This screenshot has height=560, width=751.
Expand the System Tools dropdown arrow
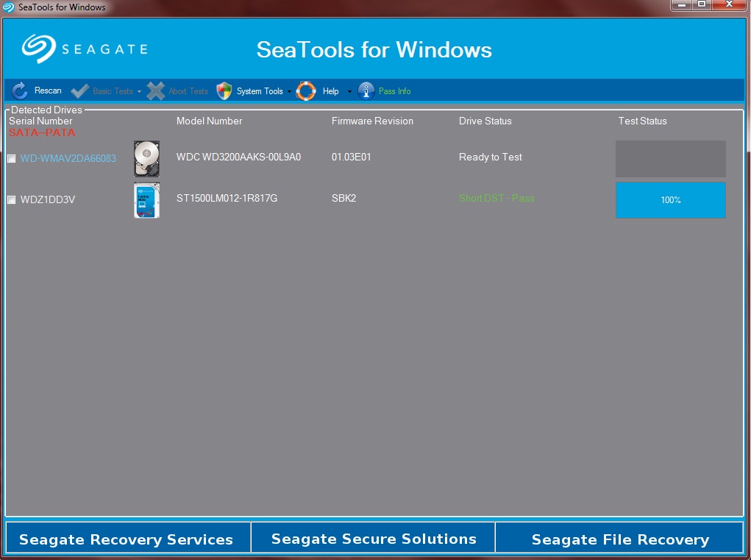click(289, 92)
